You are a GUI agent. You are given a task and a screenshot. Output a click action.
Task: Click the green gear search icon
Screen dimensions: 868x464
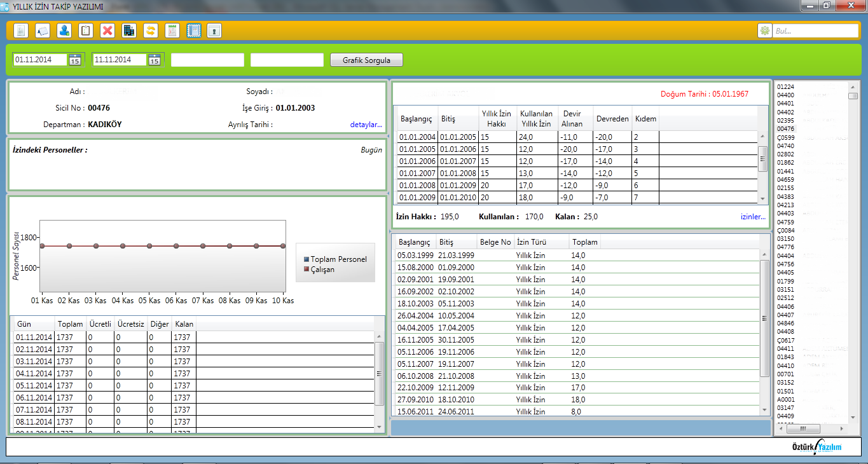(765, 31)
